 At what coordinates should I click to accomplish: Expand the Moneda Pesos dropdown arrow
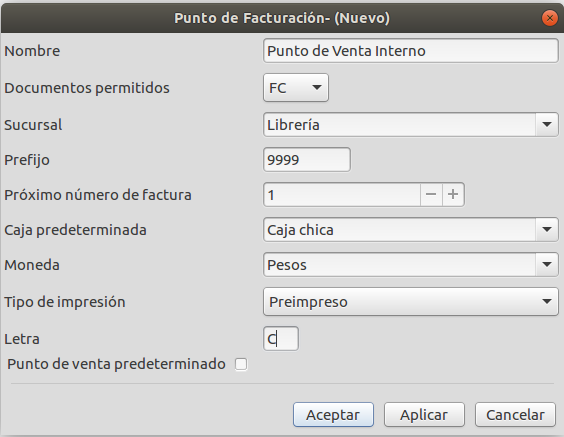tap(547, 264)
